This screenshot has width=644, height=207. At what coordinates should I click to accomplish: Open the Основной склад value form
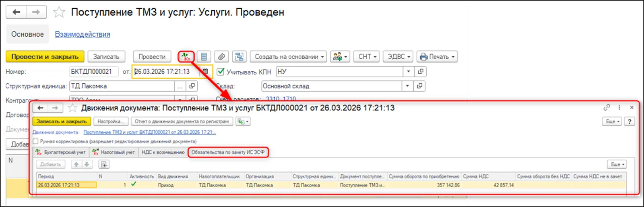click(420, 86)
